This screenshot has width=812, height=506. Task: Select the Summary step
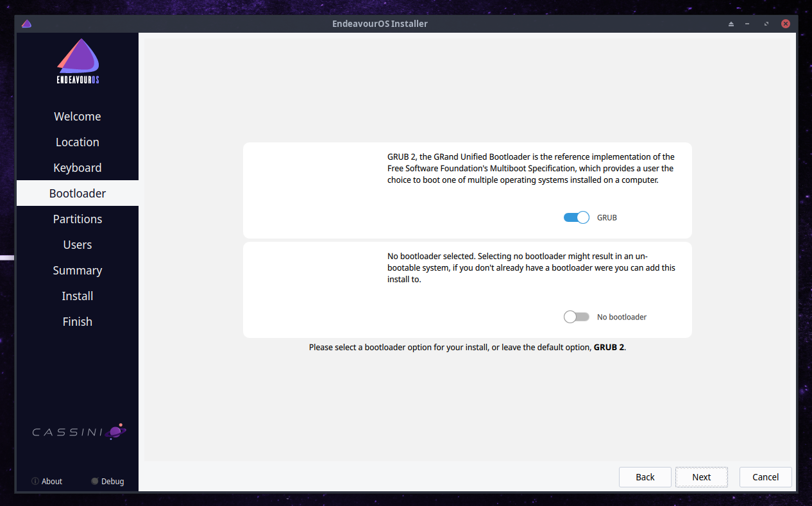click(78, 270)
